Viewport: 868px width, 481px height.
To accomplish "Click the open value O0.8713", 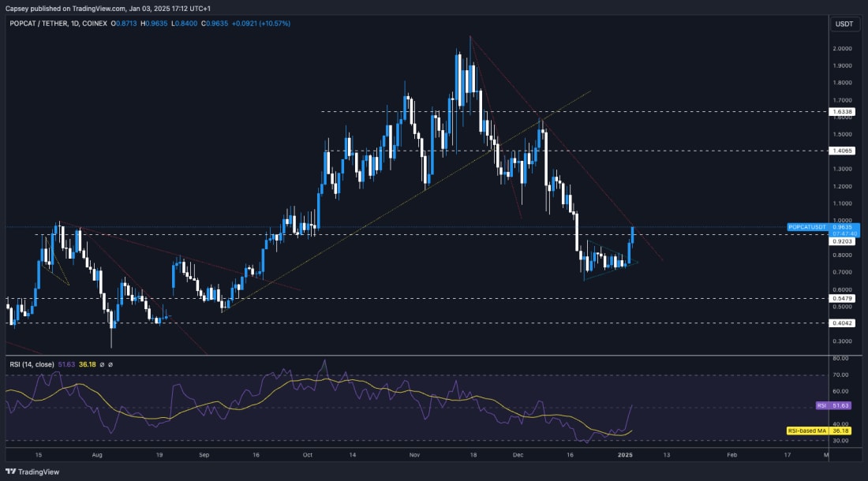I will pyautogui.click(x=123, y=24).
